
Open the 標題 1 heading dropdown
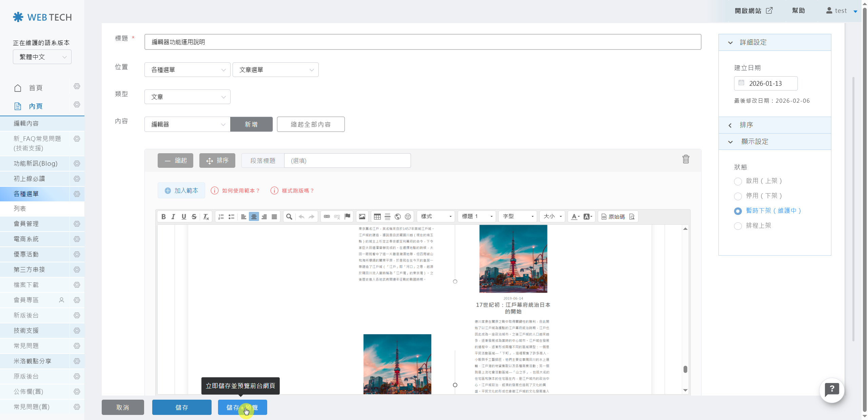[x=476, y=216]
